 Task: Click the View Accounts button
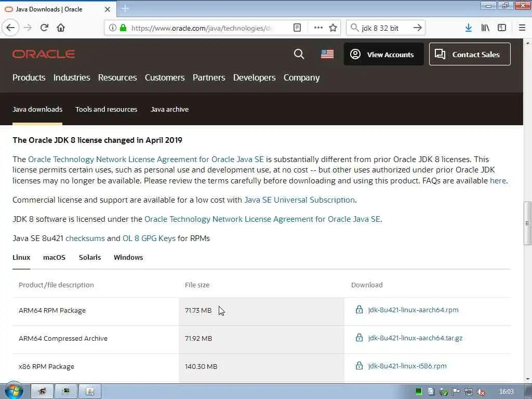click(384, 54)
